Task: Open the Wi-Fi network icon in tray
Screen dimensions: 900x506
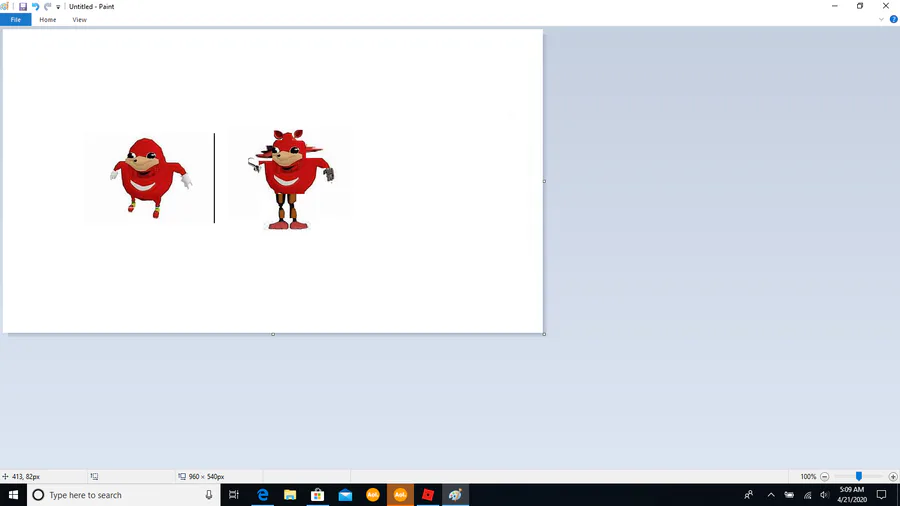Action: tap(807, 495)
